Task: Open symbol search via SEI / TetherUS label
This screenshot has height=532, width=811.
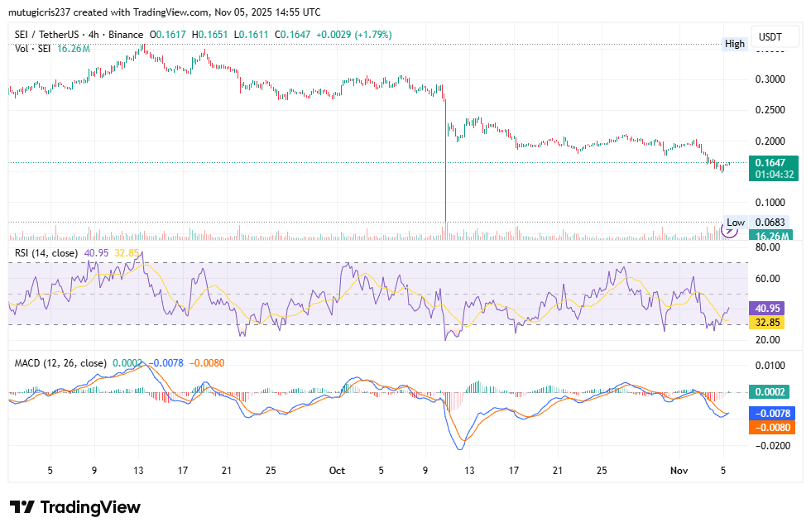Action: click(x=46, y=36)
